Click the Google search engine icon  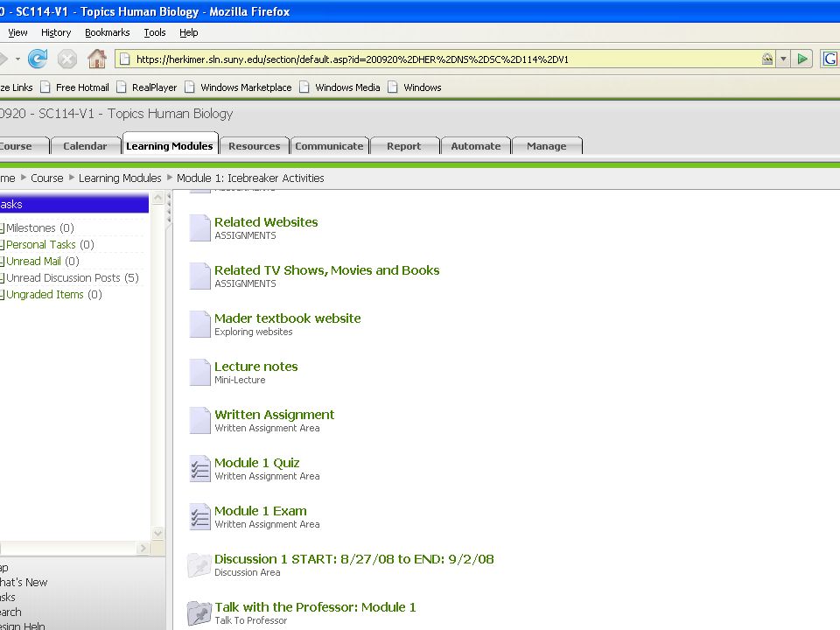coord(829,59)
